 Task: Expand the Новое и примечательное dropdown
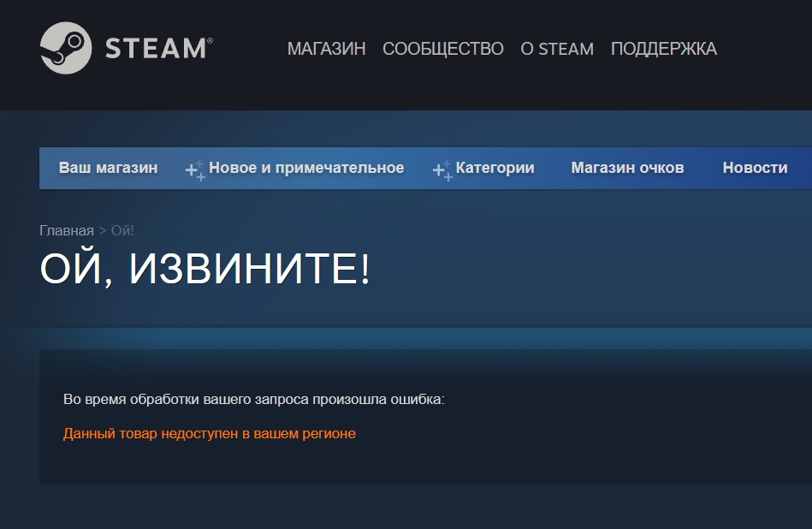click(x=306, y=168)
